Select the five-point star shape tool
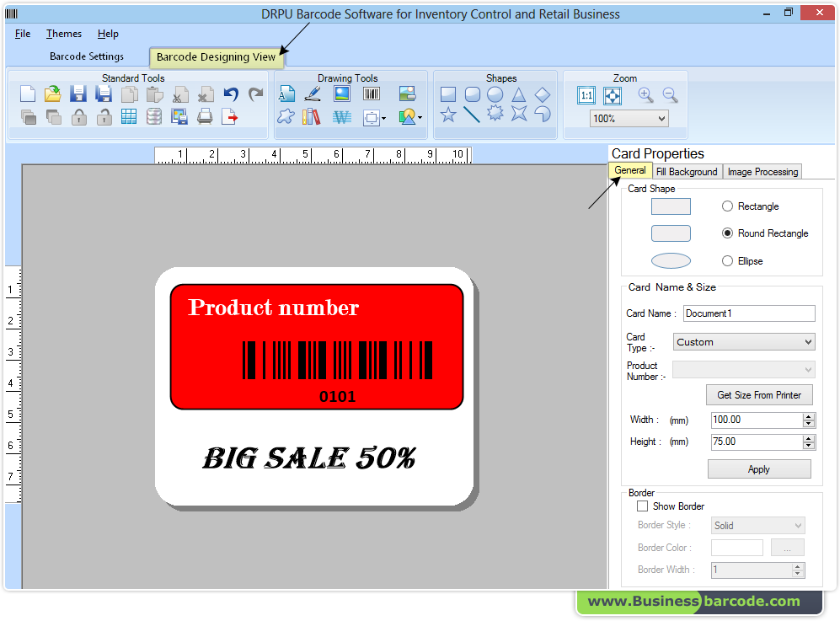840x621 pixels. [448, 114]
